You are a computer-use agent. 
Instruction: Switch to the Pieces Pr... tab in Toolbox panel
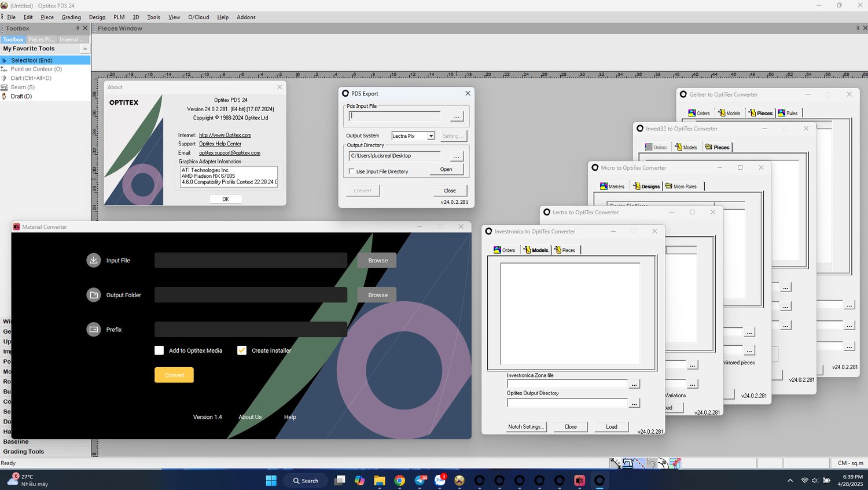pyautogui.click(x=41, y=39)
